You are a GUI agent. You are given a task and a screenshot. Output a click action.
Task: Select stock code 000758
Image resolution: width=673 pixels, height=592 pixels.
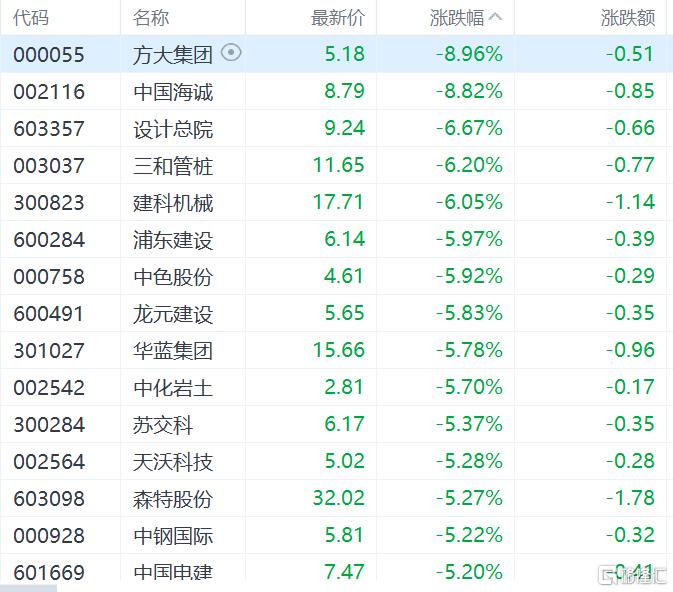pos(49,276)
